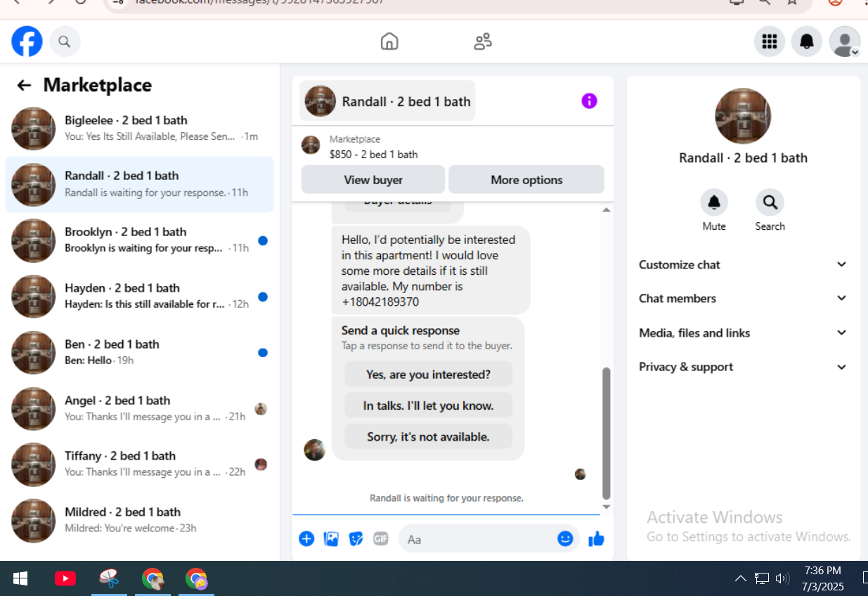Click sender avatar beside quick response card
The width and height of the screenshot is (868, 596).
[314, 450]
